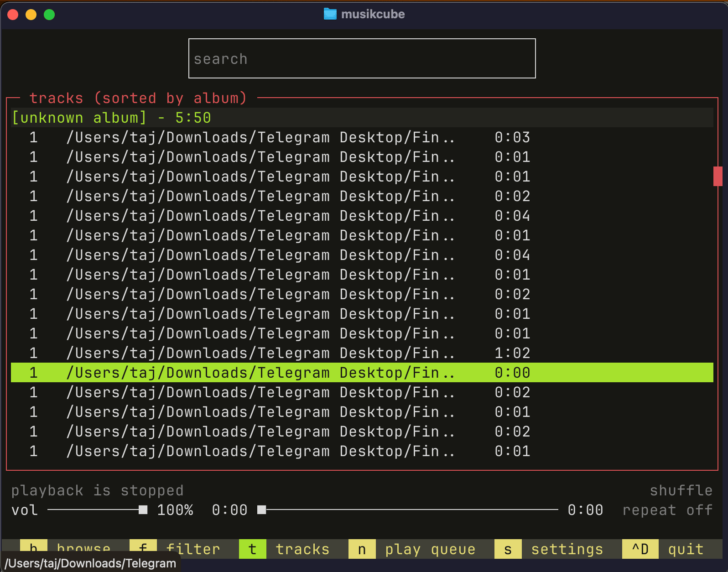728x572 pixels.
Task: Click the tracks (sorted by album) heading
Action: [138, 98]
